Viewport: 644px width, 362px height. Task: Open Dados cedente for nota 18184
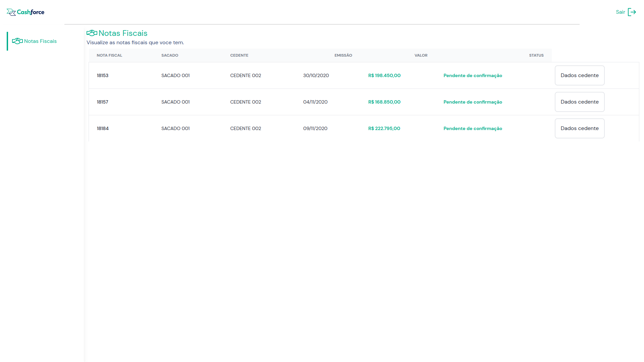tap(579, 128)
